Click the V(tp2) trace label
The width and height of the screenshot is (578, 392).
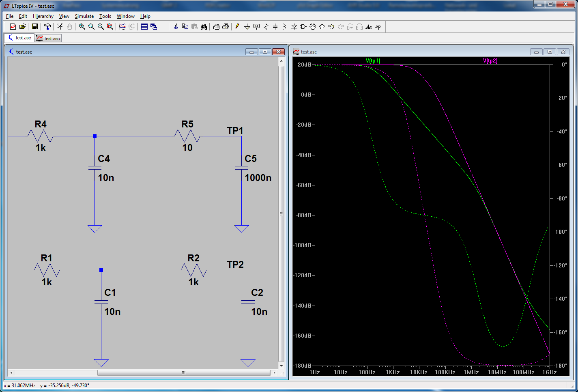pyautogui.click(x=490, y=60)
